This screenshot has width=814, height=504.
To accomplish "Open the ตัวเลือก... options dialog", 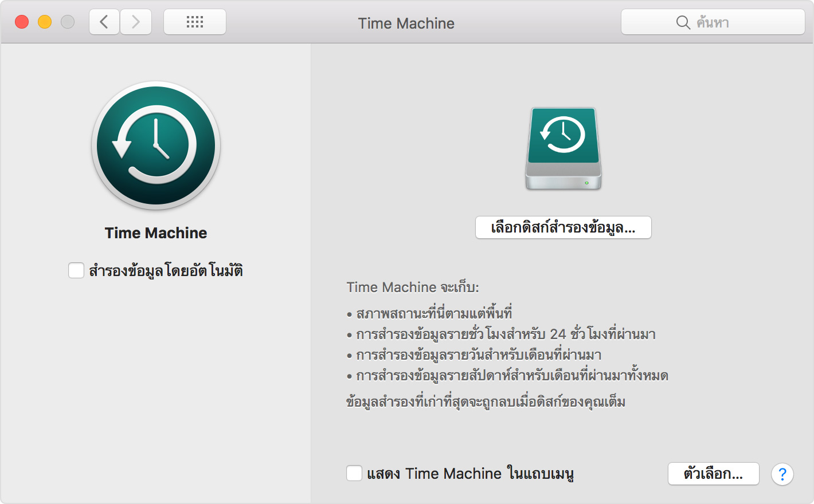I will click(713, 474).
